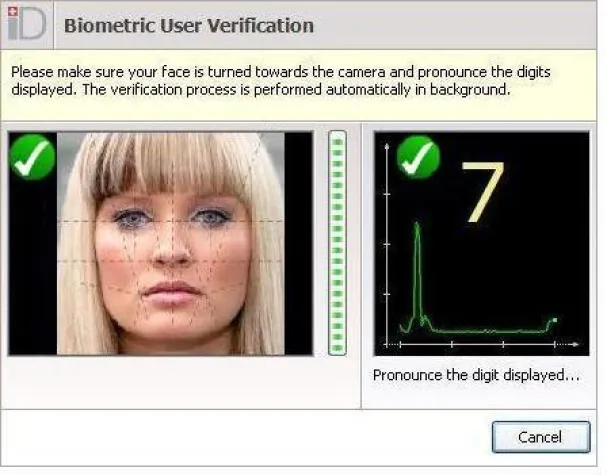Click the iD logo icon in header

(x=26, y=24)
